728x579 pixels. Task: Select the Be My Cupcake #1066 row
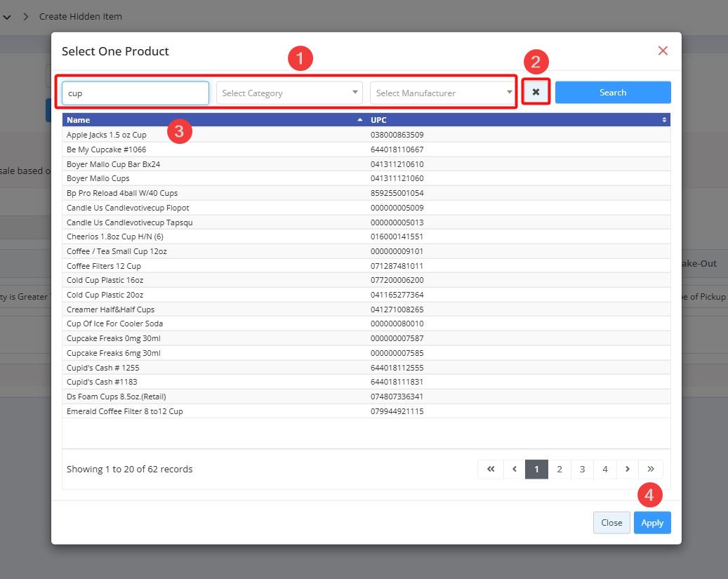click(x=366, y=149)
